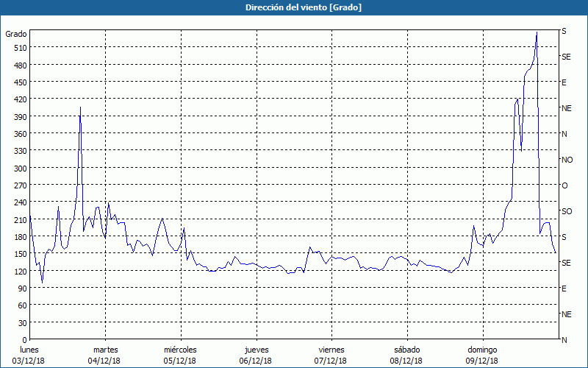The height and width of the screenshot is (368, 588).
Task: Click the 'N' compass label beside the 0 baseline
Action: [x=564, y=340]
